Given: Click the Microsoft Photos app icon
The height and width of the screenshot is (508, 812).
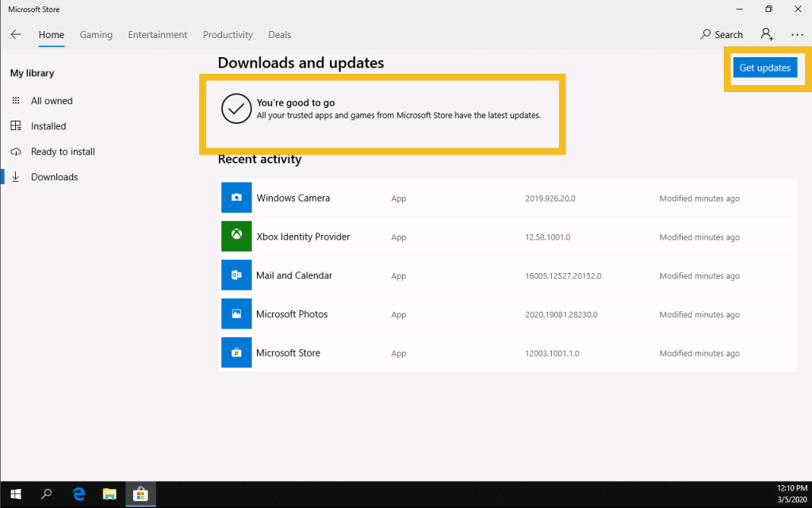Looking at the screenshot, I should [236, 314].
